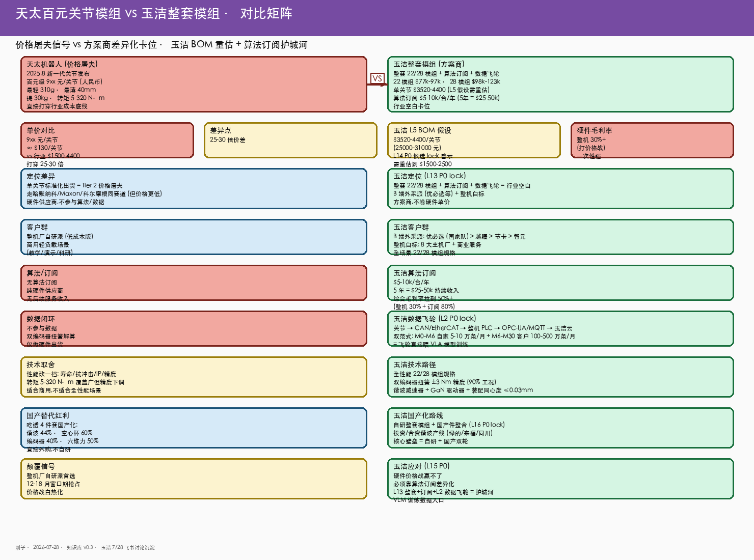Click the line 硬件供应商,不参与算法/数据
Image resolution: width=754 pixels, height=560 pixels.
(x=65, y=202)
